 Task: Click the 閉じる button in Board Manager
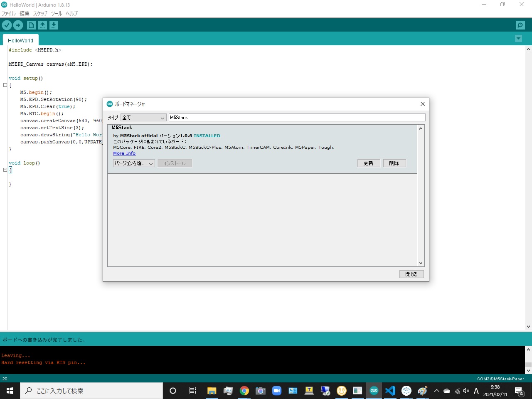pyautogui.click(x=411, y=274)
